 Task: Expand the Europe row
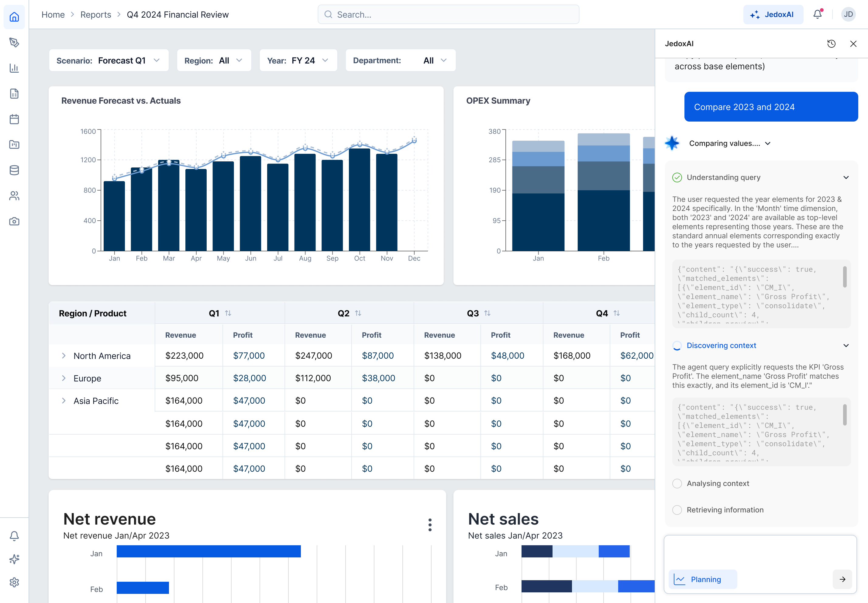pos(64,378)
